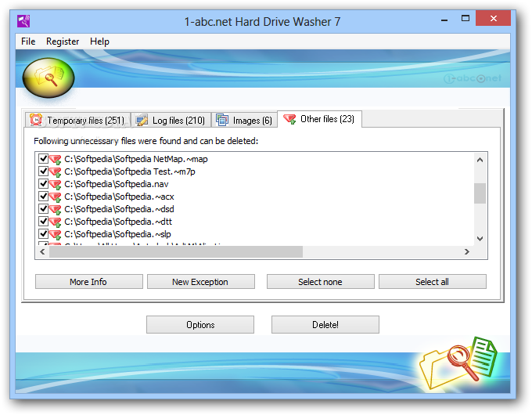This screenshot has height=415, width=532.
Task: Click the red funnel icon on Other files tab
Action: pyautogui.click(x=289, y=119)
